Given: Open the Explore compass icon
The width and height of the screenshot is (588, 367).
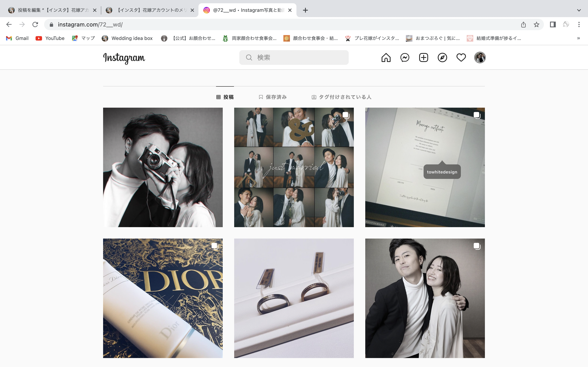Looking at the screenshot, I should click(x=442, y=57).
